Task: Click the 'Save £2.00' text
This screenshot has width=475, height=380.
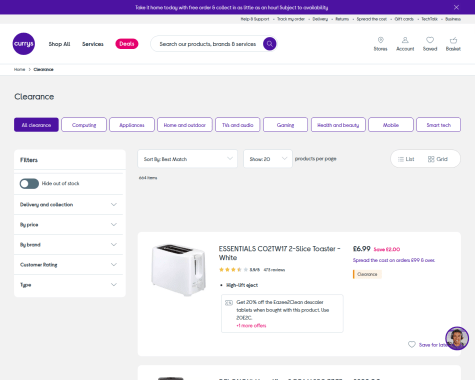Action: click(387, 249)
